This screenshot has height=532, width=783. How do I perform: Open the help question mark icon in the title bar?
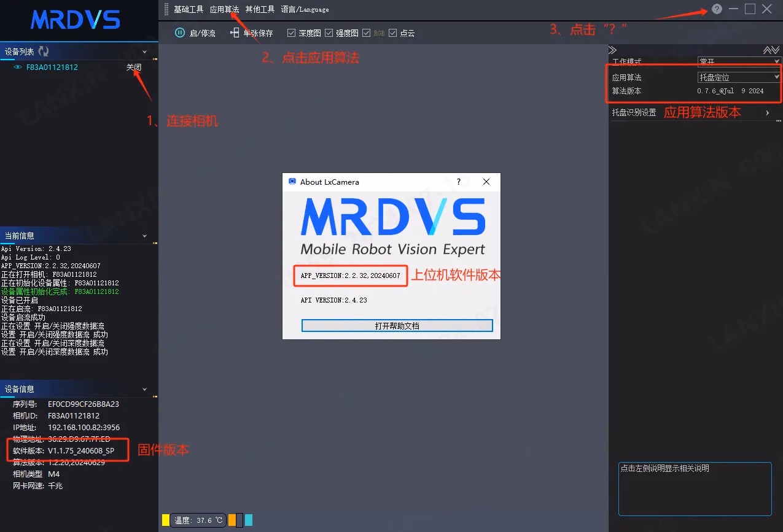(717, 9)
